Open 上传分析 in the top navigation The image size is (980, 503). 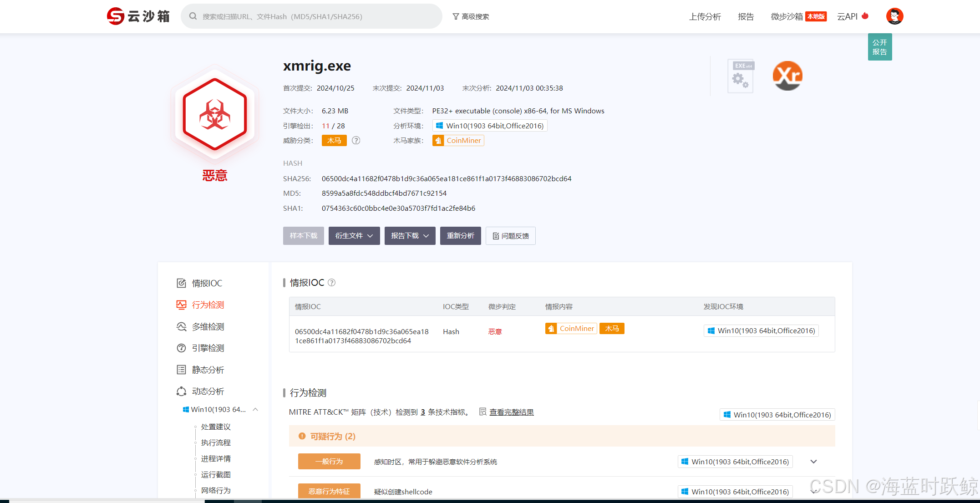pos(705,17)
